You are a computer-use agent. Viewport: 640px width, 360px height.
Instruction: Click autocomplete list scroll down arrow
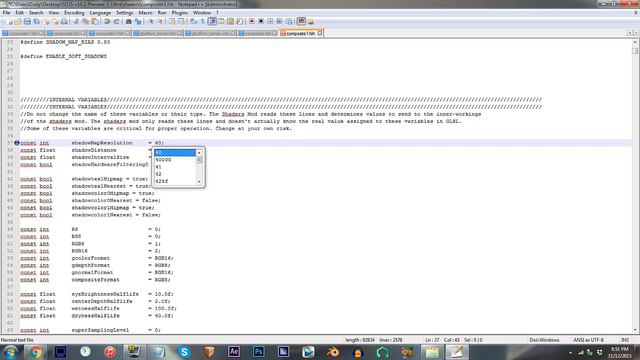199,181
